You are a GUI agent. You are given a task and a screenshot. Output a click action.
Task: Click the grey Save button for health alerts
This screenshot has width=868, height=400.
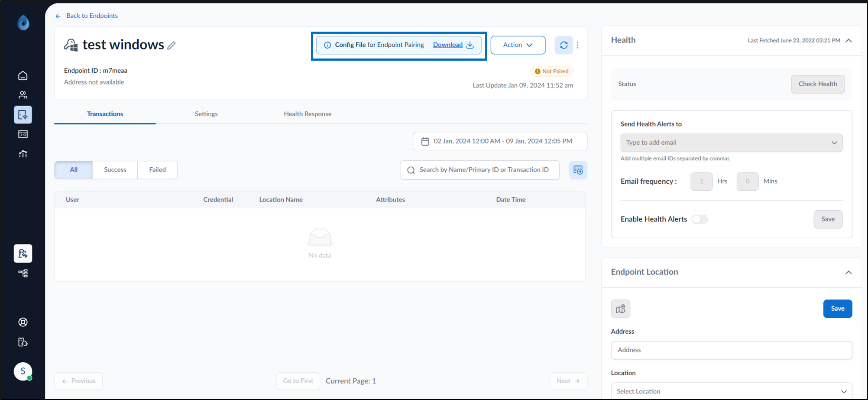(x=828, y=219)
